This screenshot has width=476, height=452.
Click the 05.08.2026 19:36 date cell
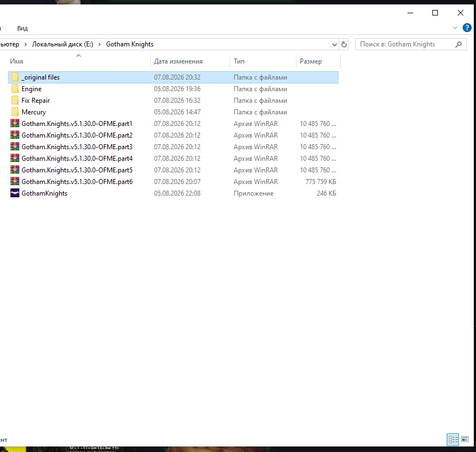[x=177, y=89]
